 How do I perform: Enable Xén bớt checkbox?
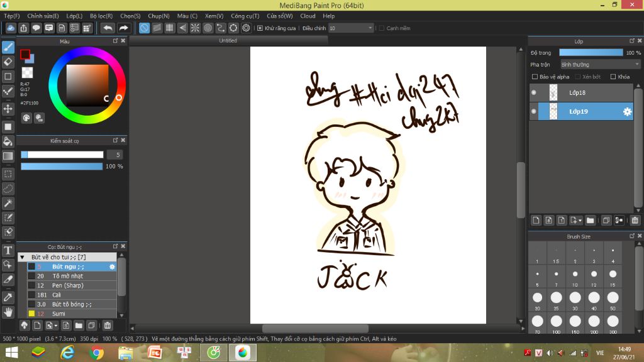[x=577, y=77]
